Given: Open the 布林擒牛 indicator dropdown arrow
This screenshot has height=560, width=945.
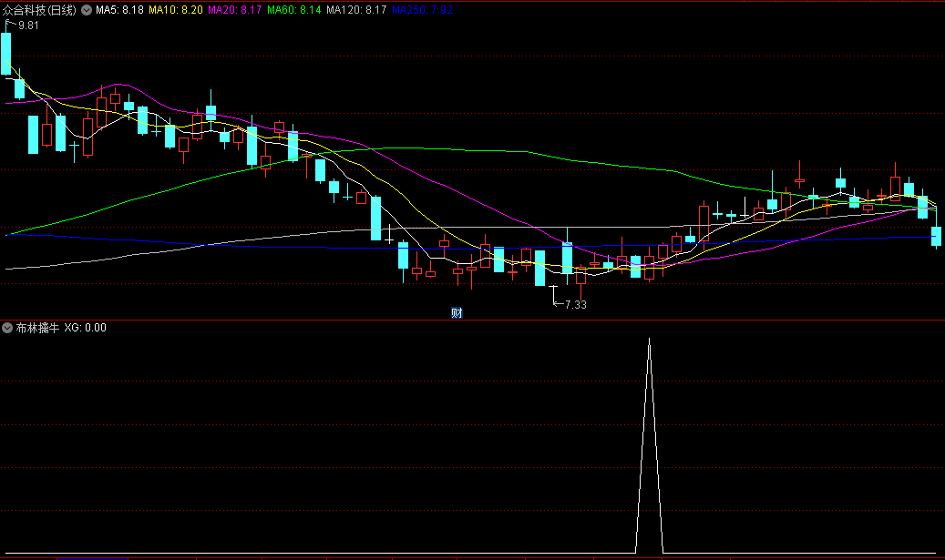Looking at the screenshot, I should [x=7, y=328].
